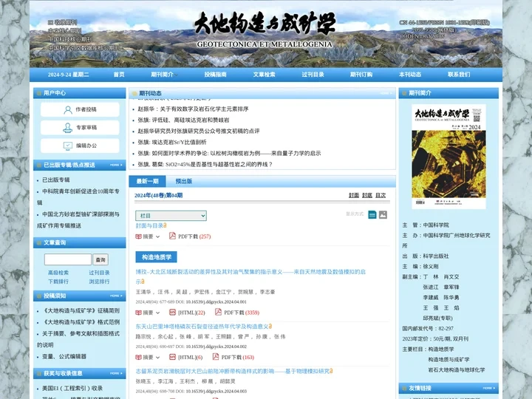
Task: Open 美国EI(工程索引)收录 link
Action: pos(72,388)
